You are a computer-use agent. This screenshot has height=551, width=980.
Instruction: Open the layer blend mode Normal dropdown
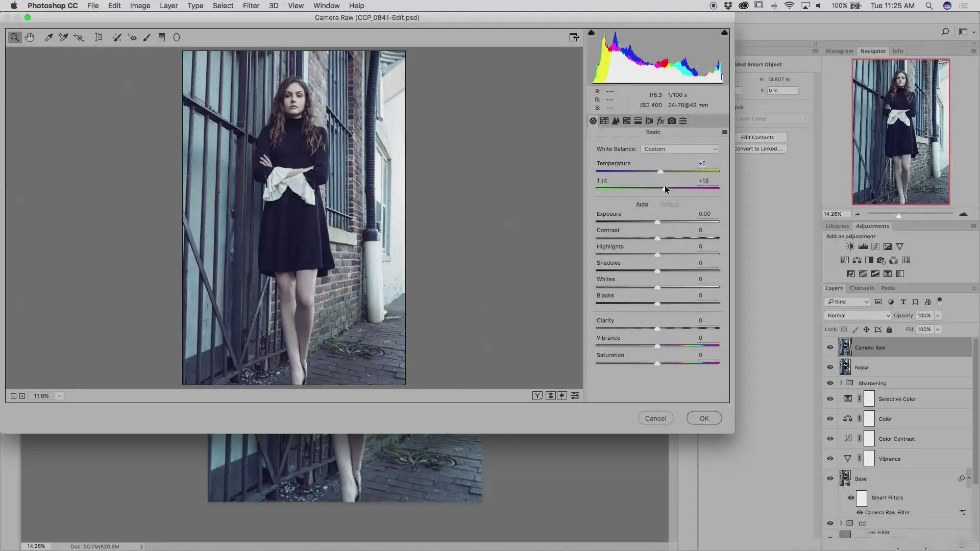click(857, 316)
